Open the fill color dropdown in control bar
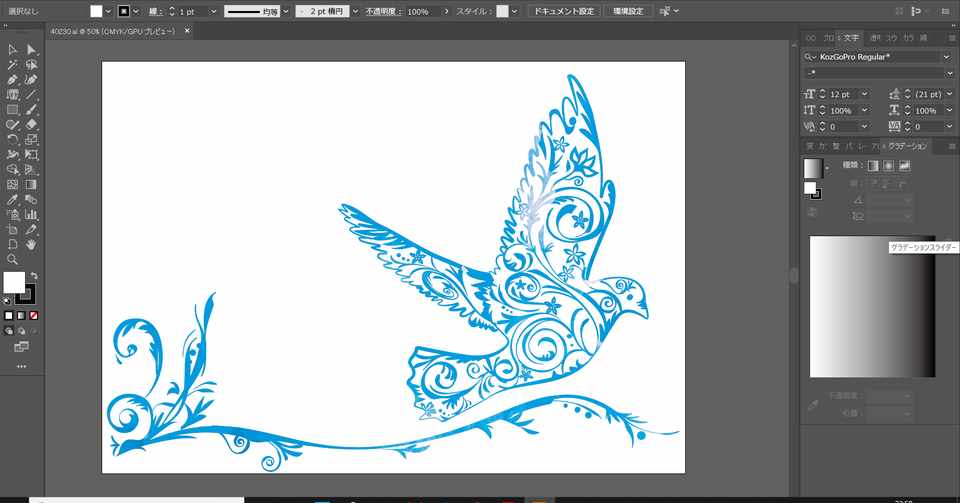This screenshot has width=960, height=503. [108, 12]
